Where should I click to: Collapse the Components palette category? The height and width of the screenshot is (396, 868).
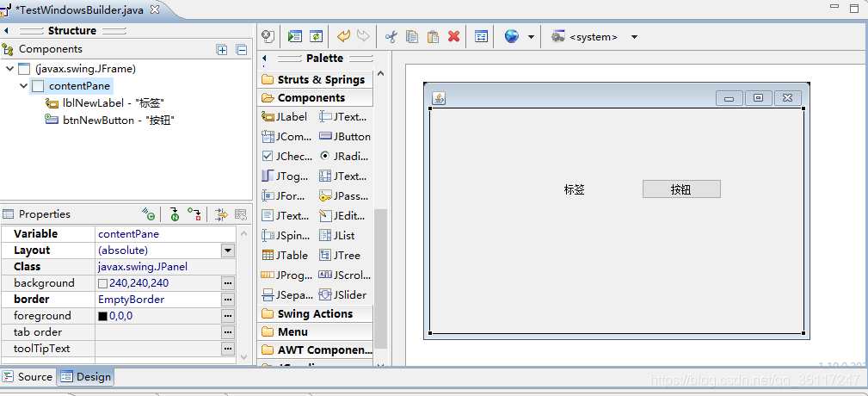[x=315, y=97]
